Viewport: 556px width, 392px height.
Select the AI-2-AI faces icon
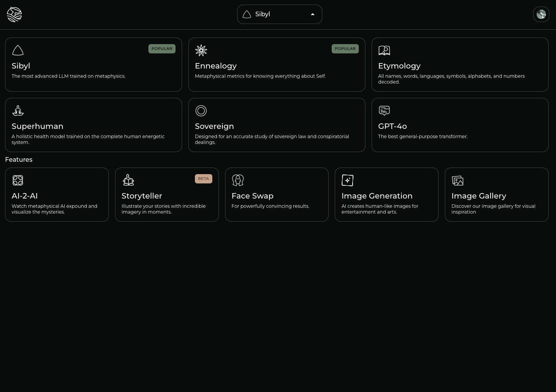click(17, 180)
